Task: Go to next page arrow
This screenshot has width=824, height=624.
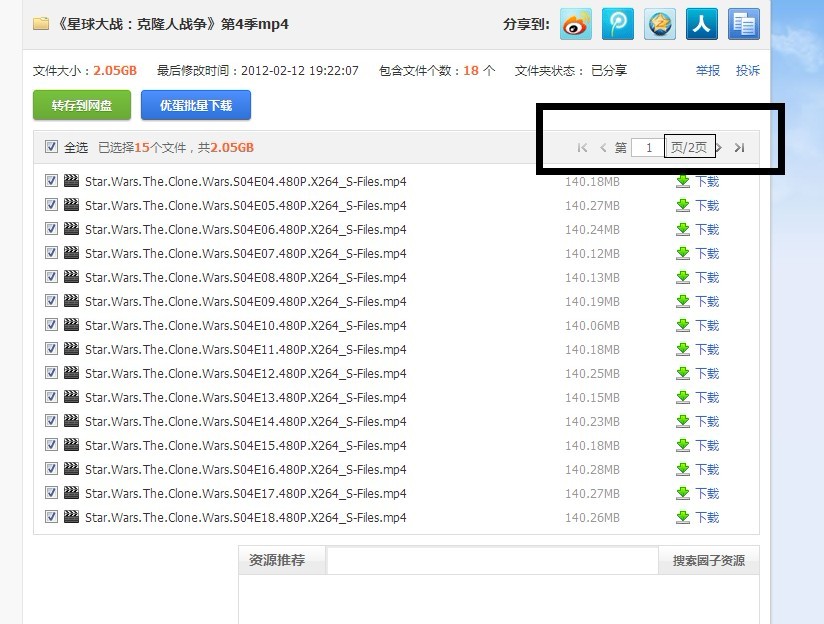Action: pos(719,148)
